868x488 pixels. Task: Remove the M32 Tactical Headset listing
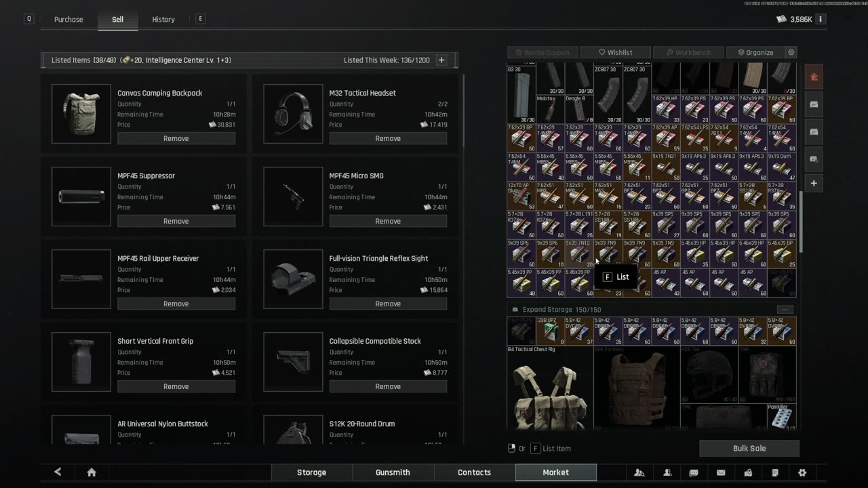(x=388, y=138)
